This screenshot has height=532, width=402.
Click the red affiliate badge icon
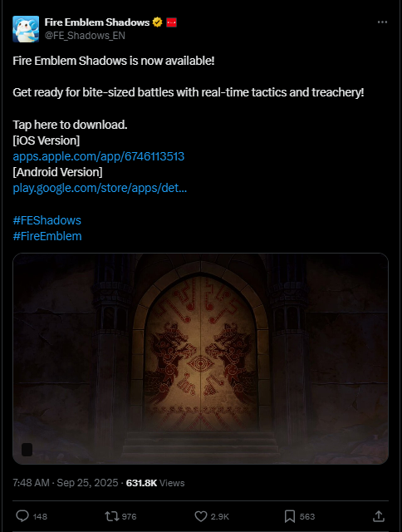coord(171,22)
